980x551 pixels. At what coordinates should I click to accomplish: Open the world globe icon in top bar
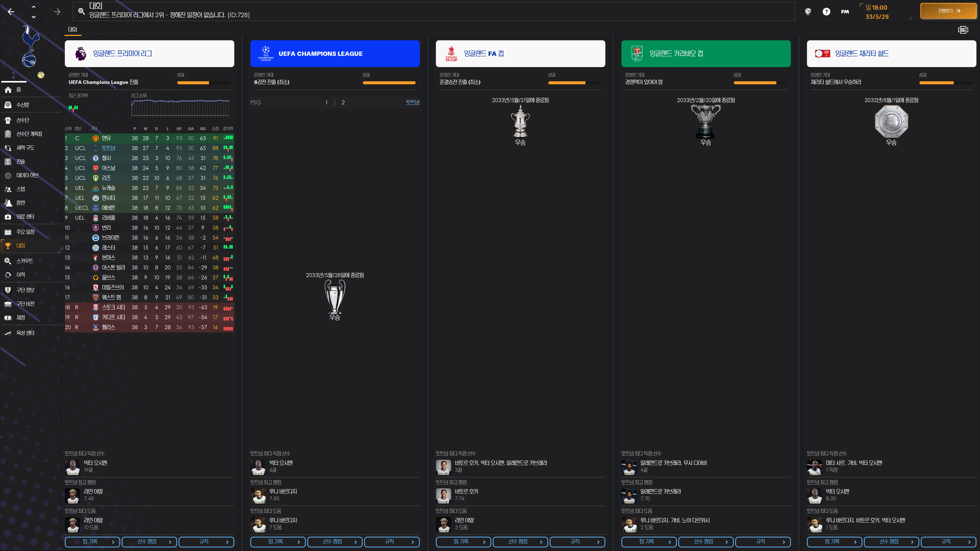pos(808,12)
